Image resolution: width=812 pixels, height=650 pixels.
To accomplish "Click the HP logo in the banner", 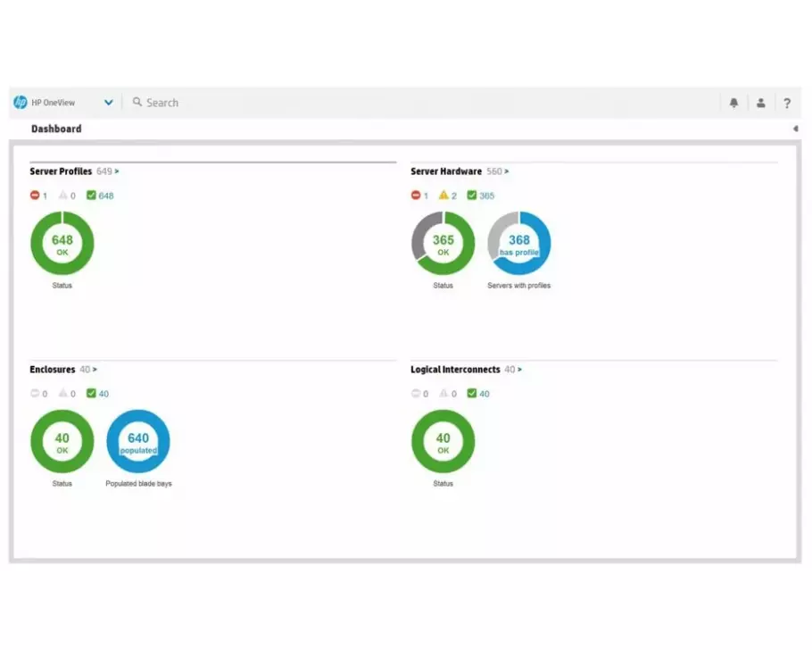I will point(20,102).
